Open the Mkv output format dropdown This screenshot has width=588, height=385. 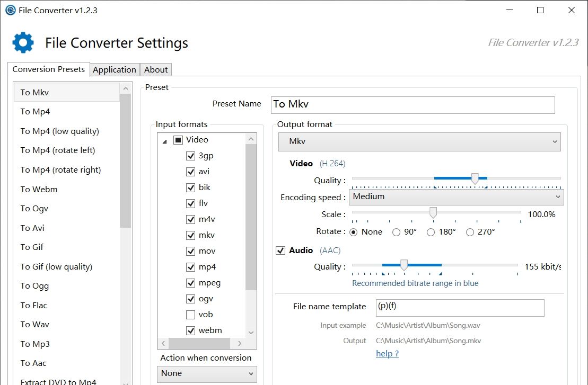pos(419,142)
